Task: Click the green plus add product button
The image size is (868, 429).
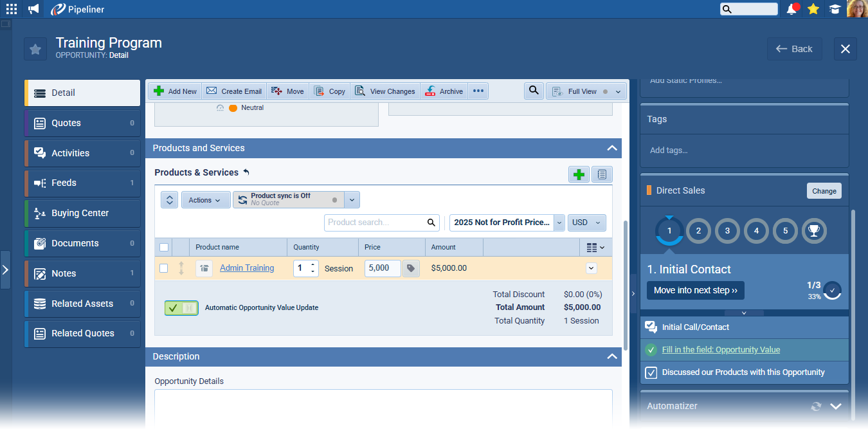Action: 579,174
